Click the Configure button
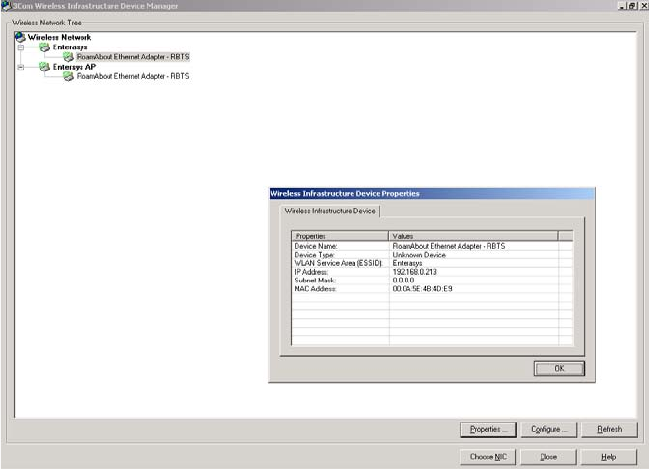The height and width of the screenshot is (469, 649). pyautogui.click(x=549, y=429)
